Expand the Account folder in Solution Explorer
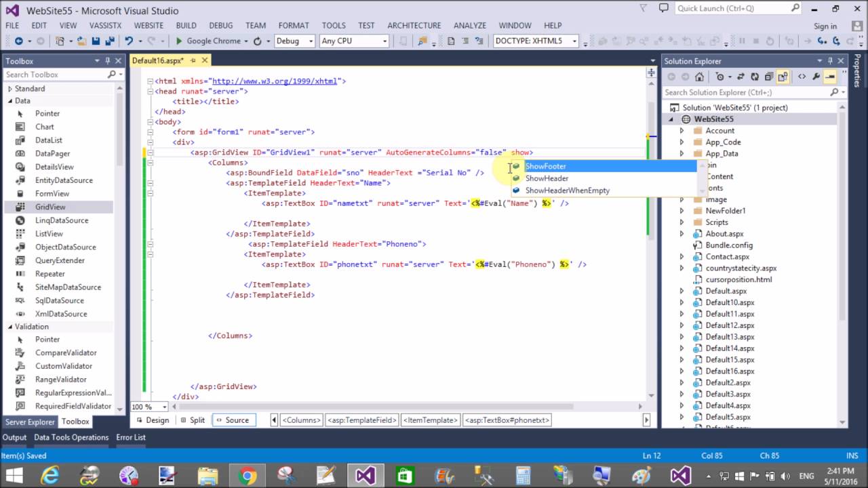868x488 pixels. click(682, 131)
